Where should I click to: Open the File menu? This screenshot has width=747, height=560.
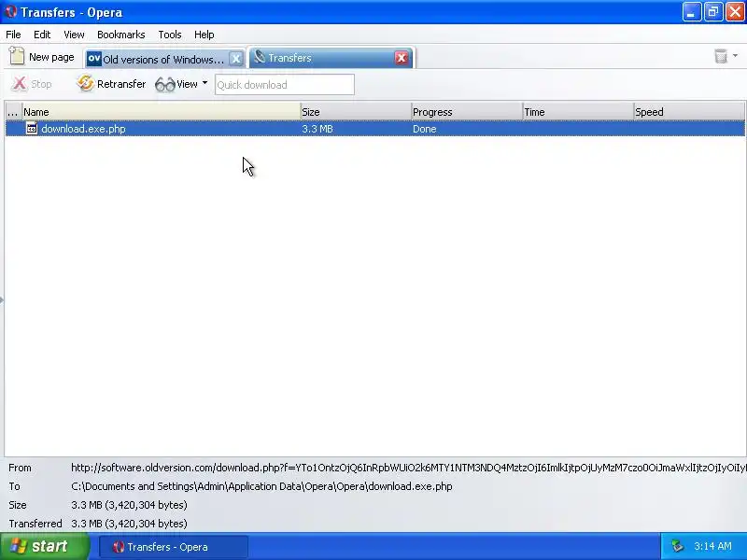13,35
